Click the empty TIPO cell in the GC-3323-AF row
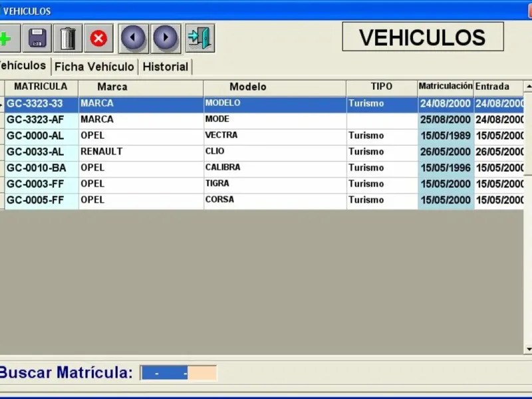The image size is (532, 399). tap(382, 120)
